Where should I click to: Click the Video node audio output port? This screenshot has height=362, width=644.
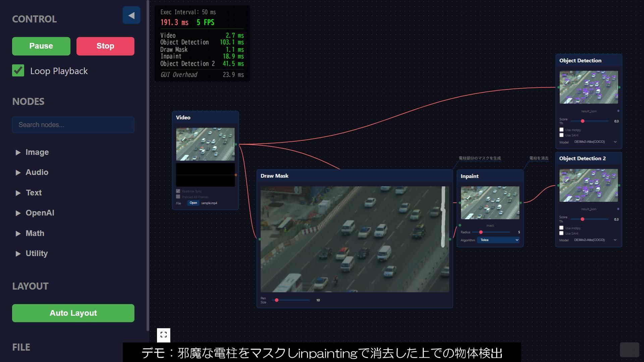[x=236, y=175]
